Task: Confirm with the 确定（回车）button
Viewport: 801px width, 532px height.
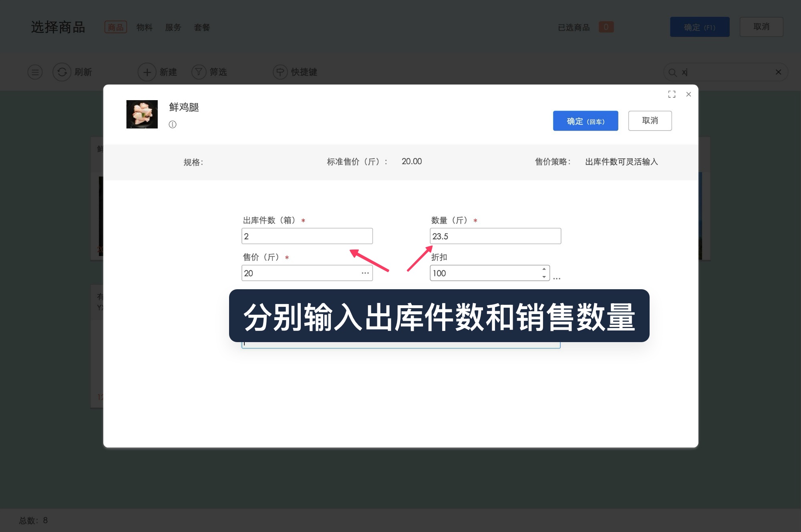Action: click(586, 121)
